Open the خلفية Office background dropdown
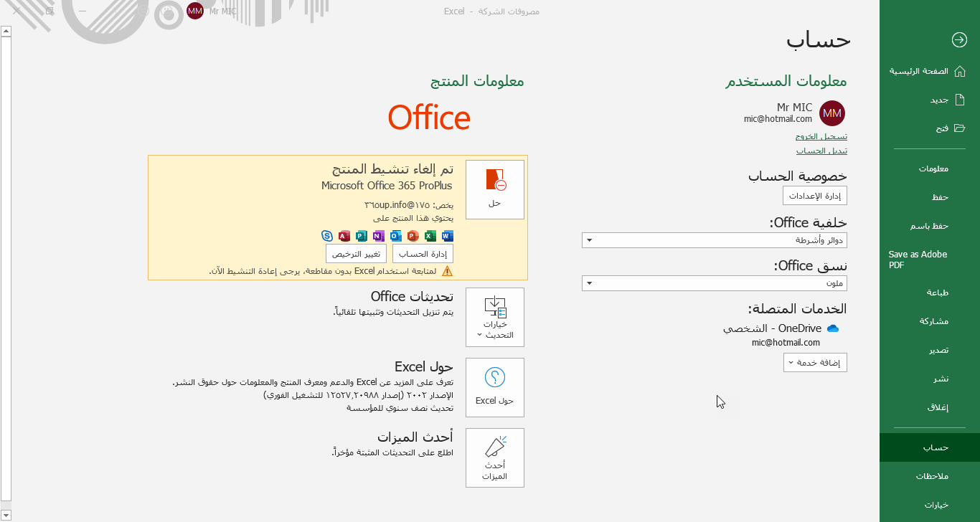The image size is (980, 522). 715,240
